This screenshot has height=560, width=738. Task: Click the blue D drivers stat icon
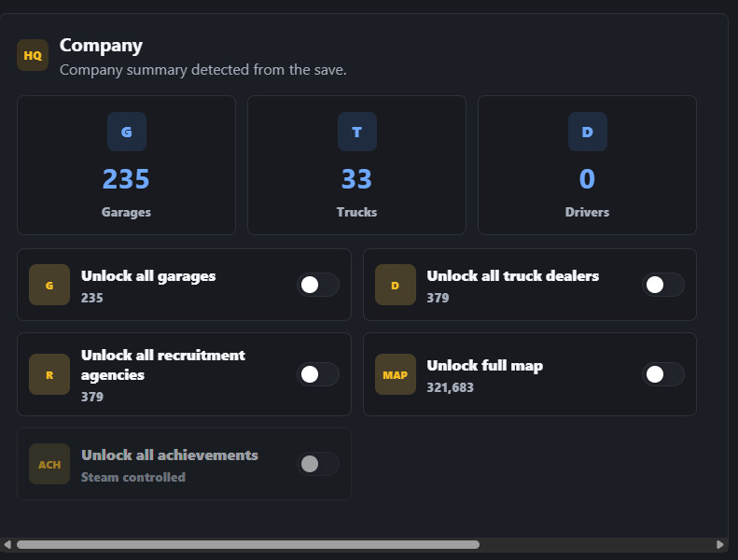(588, 132)
